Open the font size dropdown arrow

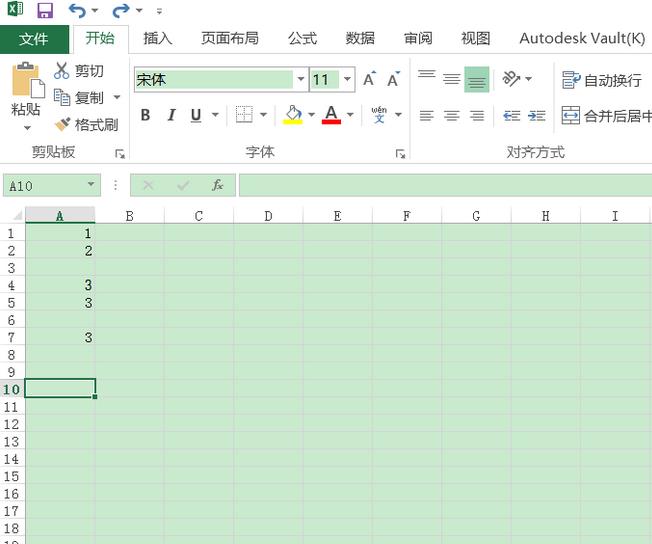[347, 79]
